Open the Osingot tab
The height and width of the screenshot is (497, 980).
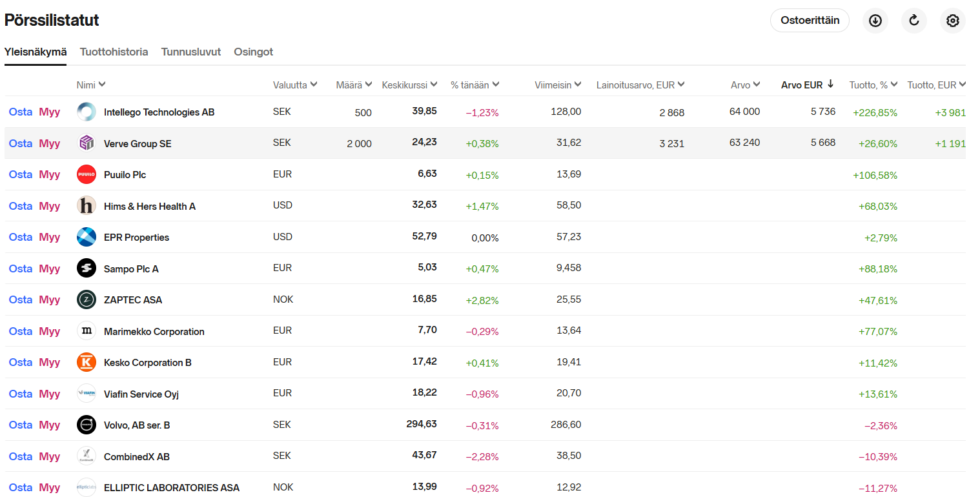[x=253, y=52]
